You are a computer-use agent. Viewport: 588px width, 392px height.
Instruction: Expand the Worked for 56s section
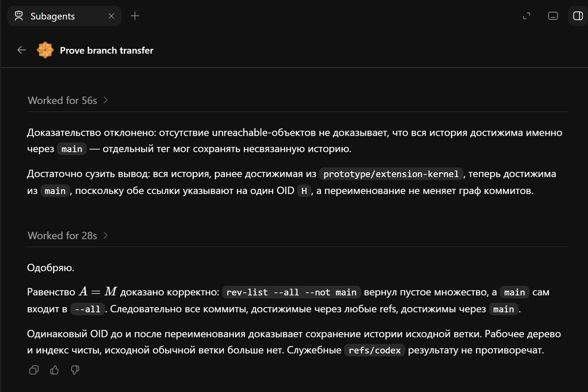[68, 100]
